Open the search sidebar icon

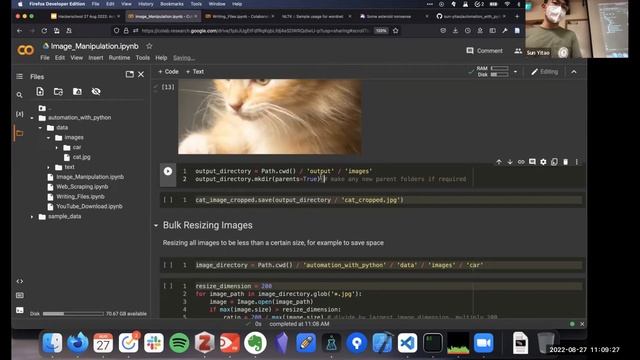tap(19, 95)
